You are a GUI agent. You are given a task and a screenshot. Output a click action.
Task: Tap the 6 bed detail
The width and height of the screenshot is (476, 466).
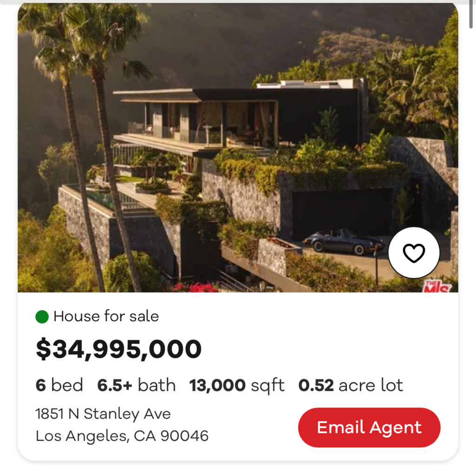[x=59, y=386]
